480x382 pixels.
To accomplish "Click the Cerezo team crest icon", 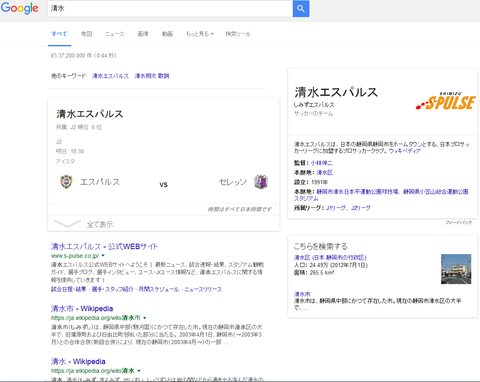I will tap(261, 182).
